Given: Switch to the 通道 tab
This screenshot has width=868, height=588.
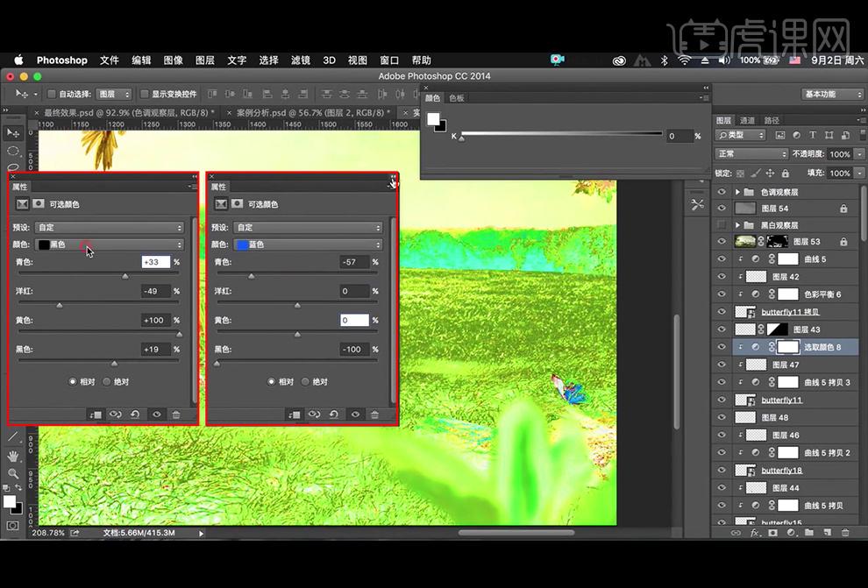Looking at the screenshot, I should 747,120.
